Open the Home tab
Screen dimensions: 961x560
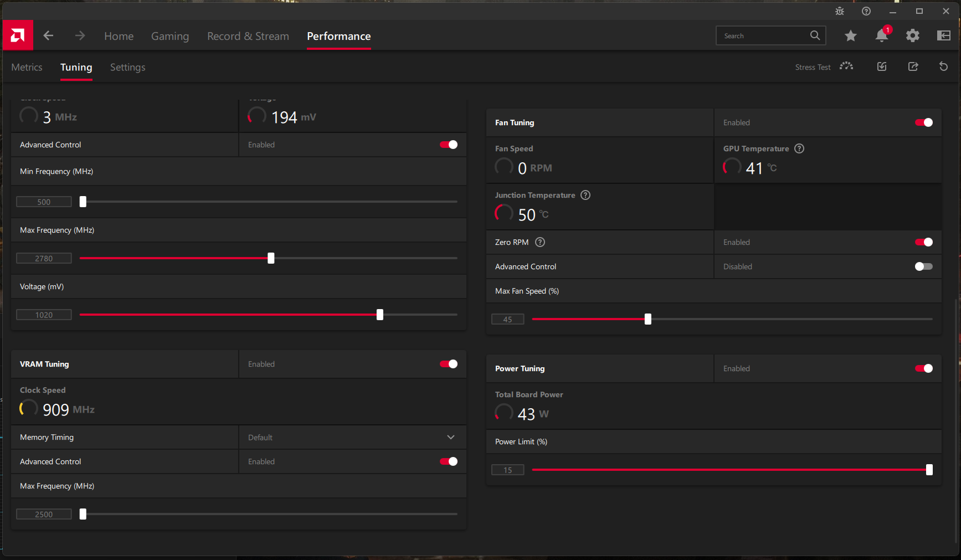click(x=119, y=36)
